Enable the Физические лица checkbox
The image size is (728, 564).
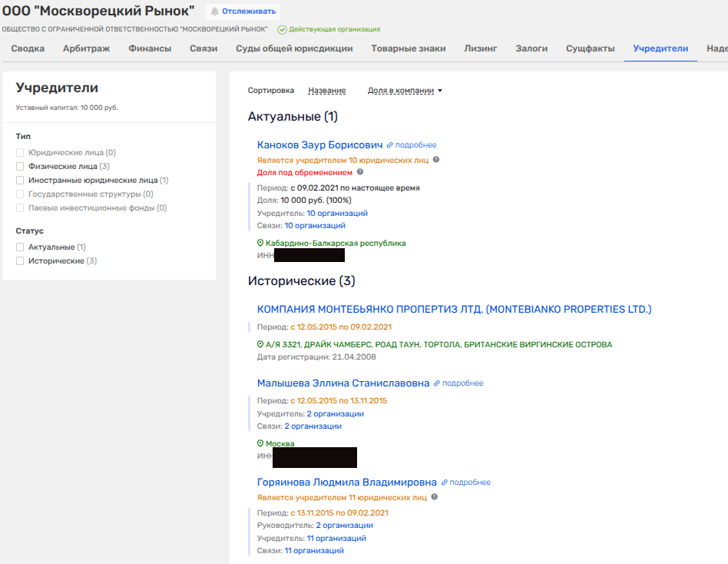point(20,166)
